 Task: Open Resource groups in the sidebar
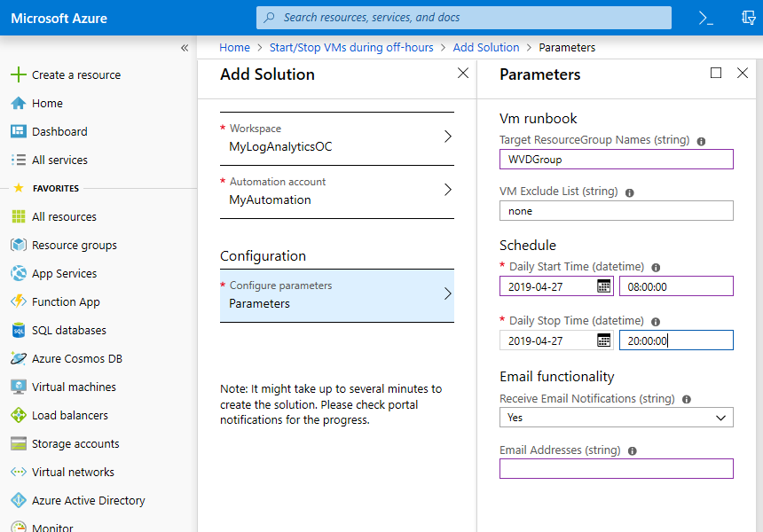tap(75, 245)
